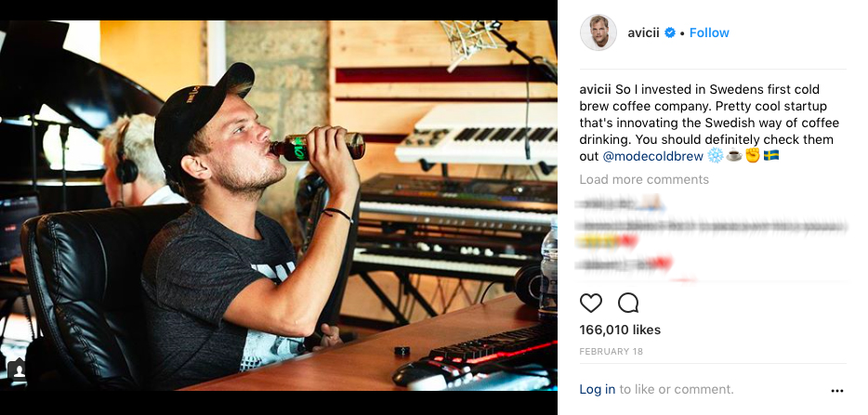Click the avicii username starting the caption
Viewport: 868px width, 415px height.
[595, 89]
